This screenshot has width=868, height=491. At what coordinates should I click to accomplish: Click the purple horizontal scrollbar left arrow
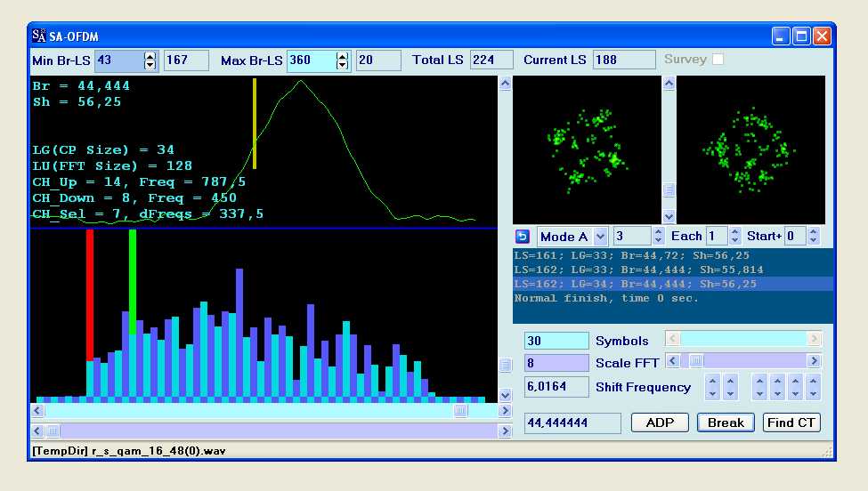(37, 431)
